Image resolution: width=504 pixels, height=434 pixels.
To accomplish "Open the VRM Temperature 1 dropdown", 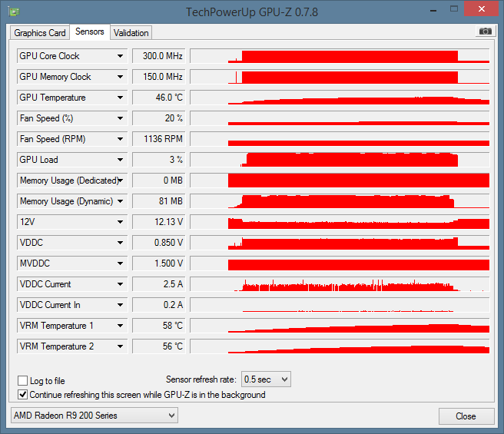I will tap(120, 326).
